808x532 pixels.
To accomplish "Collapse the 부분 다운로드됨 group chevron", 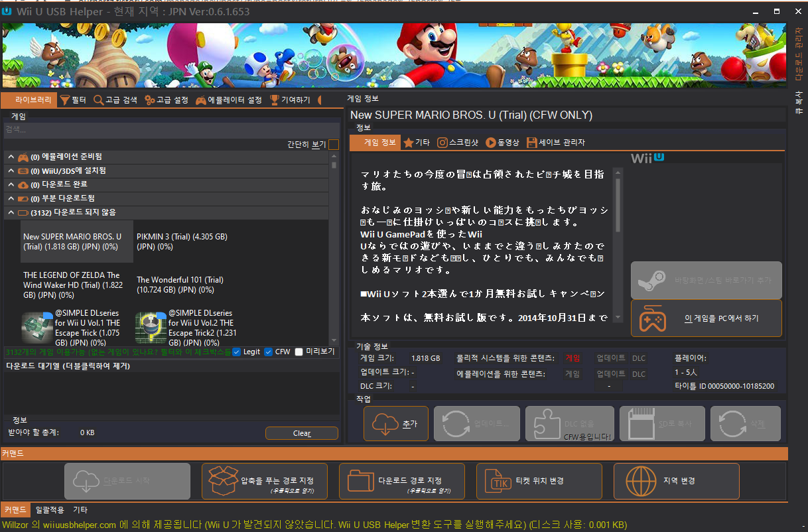I will pyautogui.click(x=11, y=198).
